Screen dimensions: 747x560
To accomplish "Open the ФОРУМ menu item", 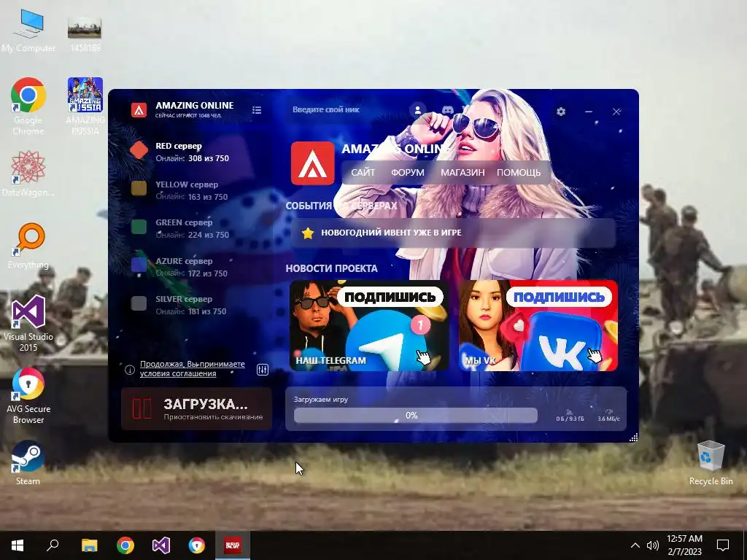I will point(407,172).
